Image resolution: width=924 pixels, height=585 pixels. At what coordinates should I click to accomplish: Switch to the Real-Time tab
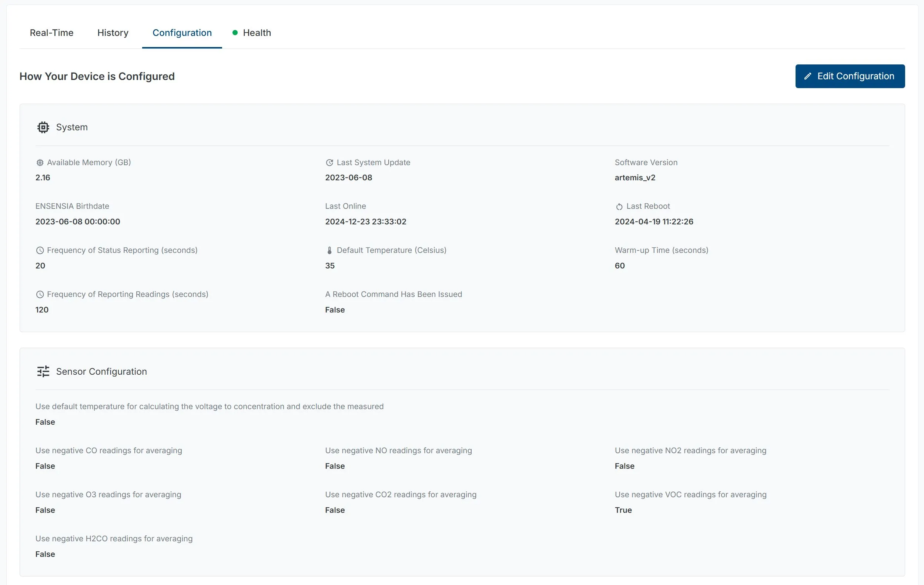(51, 33)
